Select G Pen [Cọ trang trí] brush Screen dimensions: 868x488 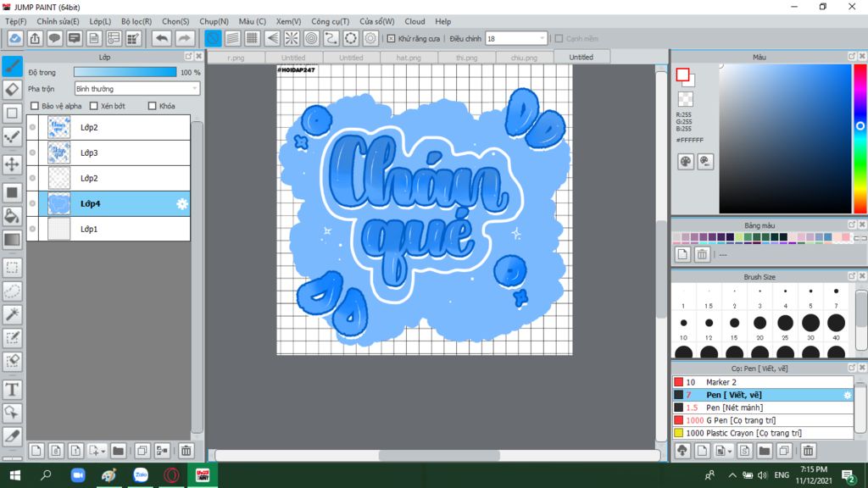click(x=763, y=420)
